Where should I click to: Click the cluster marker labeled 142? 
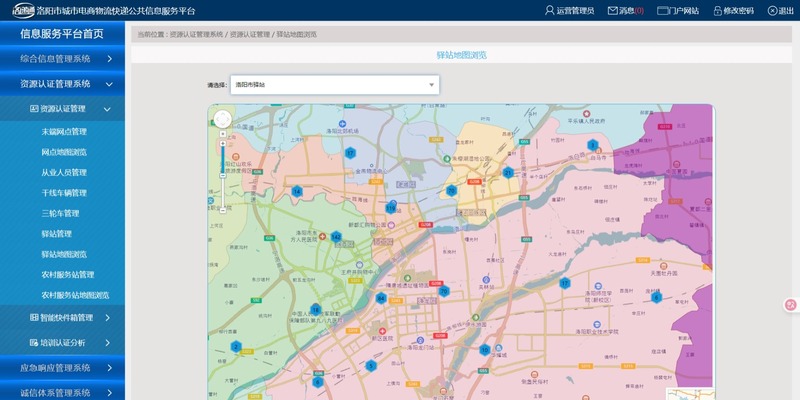pyautogui.click(x=336, y=237)
